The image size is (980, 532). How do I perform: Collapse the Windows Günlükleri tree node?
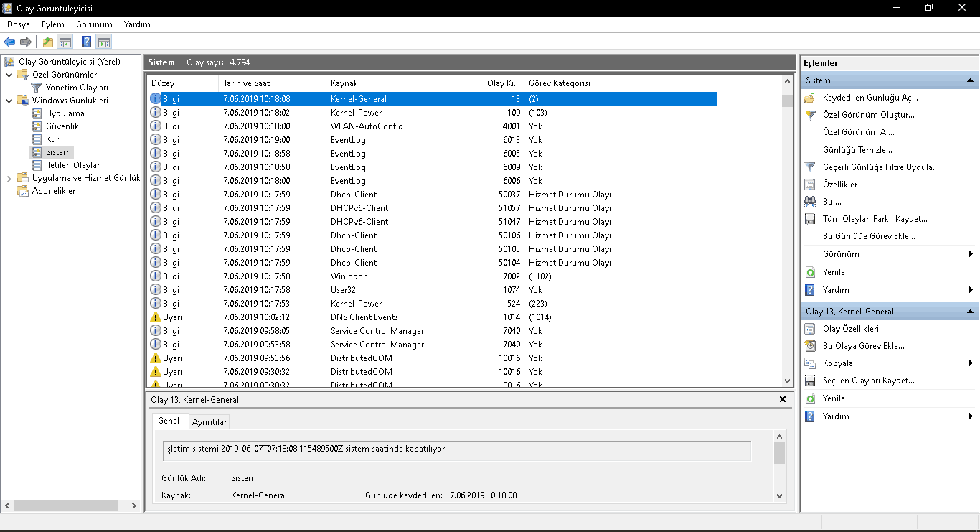point(9,101)
